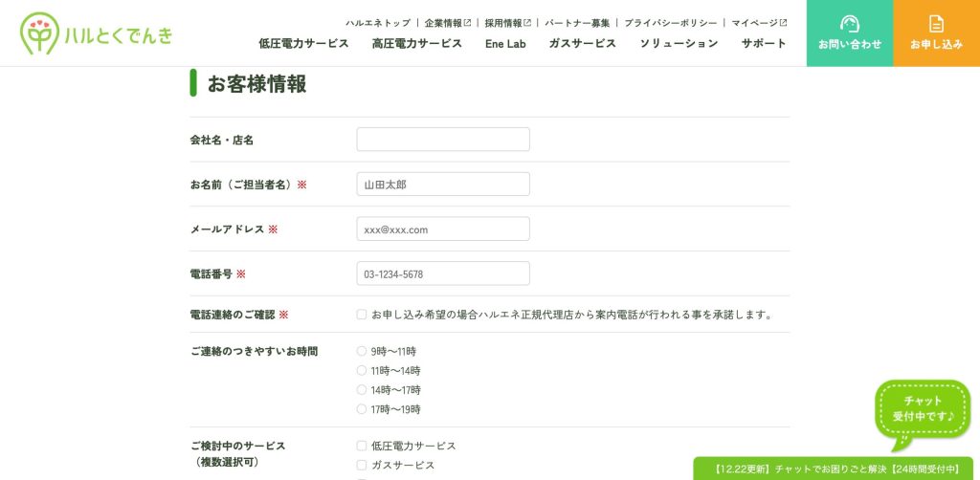Click the パートナー募集 link
980x480 pixels.
[577, 23]
